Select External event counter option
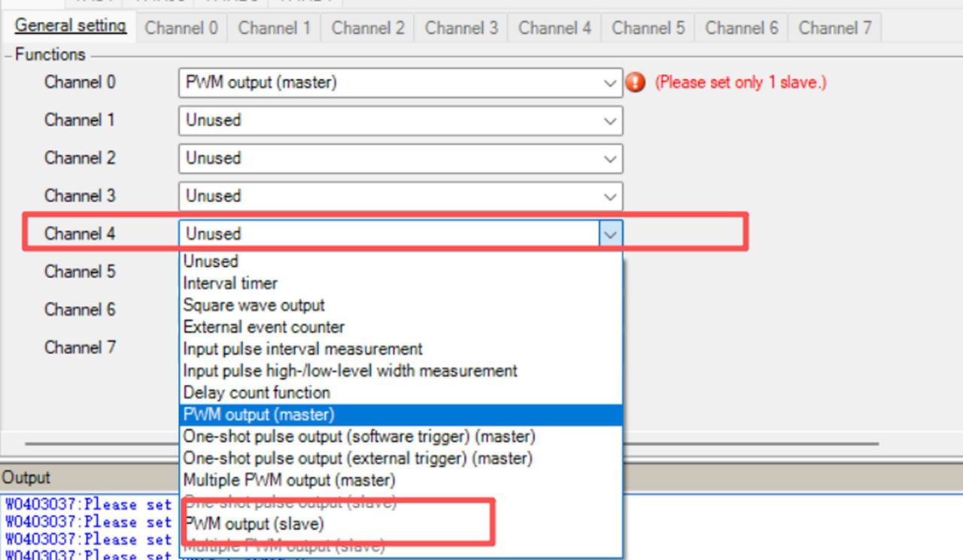Image resolution: width=963 pixels, height=560 pixels. tap(264, 327)
